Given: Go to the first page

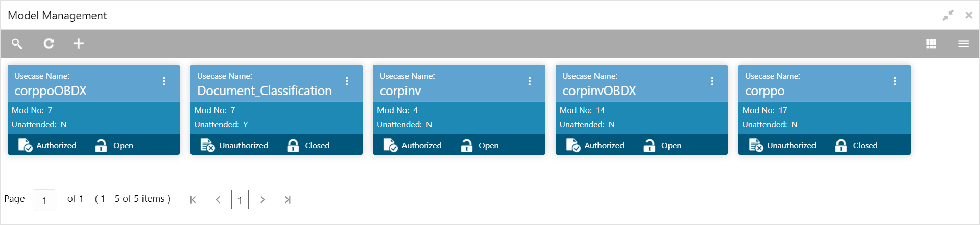Looking at the screenshot, I should (193, 200).
